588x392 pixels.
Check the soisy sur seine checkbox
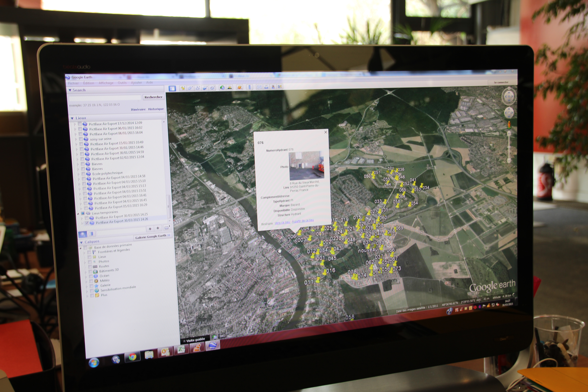click(81, 139)
